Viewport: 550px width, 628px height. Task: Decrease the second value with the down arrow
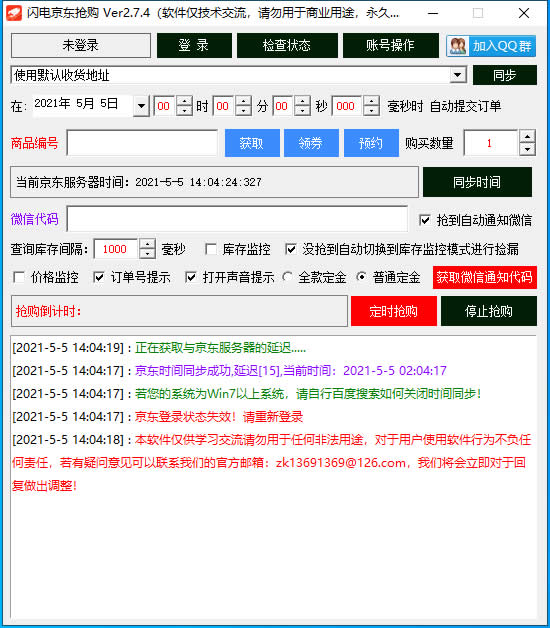[302, 111]
